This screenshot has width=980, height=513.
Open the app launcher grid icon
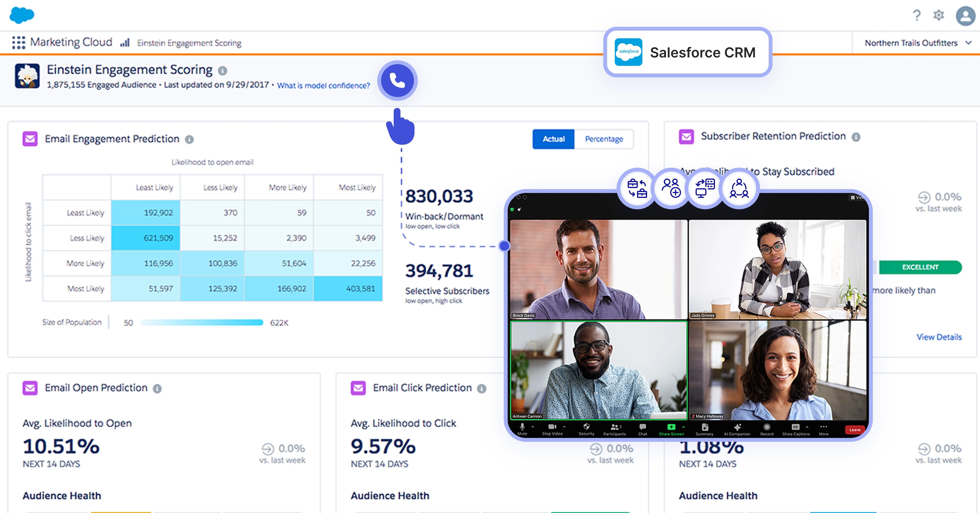(18, 43)
